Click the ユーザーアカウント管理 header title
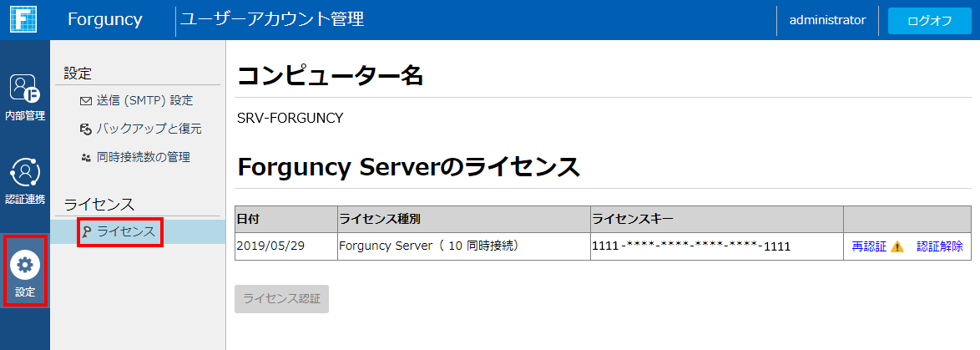980x350 pixels. click(x=272, y=19)
